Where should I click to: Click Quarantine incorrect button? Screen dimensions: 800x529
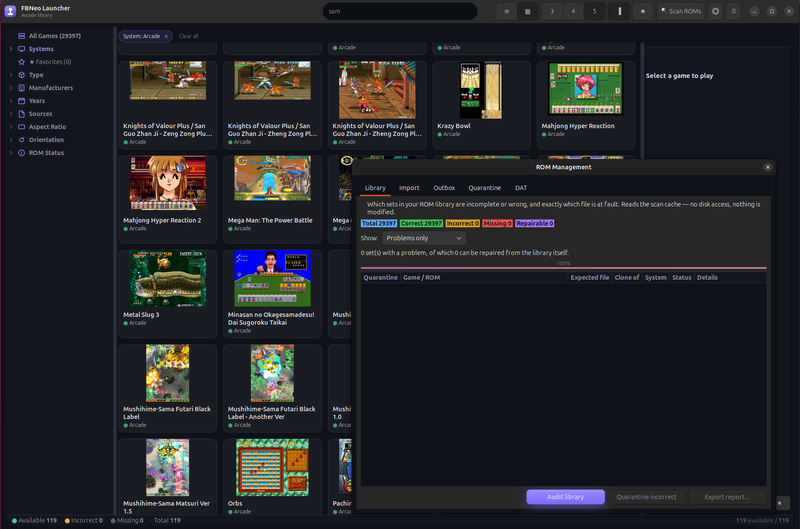coord(646,497)
